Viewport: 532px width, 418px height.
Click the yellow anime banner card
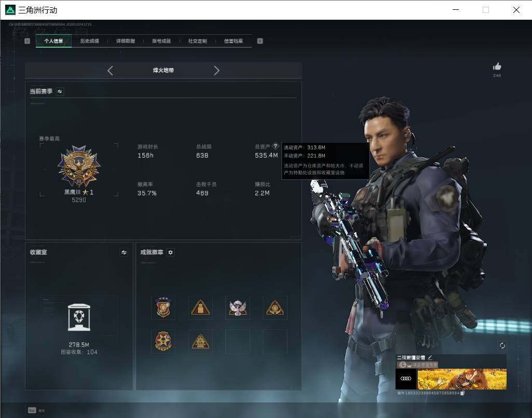[x=462, y=379]
